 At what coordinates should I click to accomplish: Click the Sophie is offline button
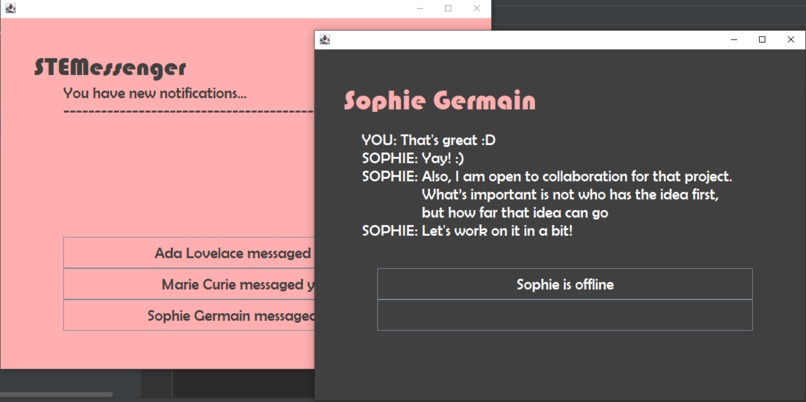[x=564, y=284]
